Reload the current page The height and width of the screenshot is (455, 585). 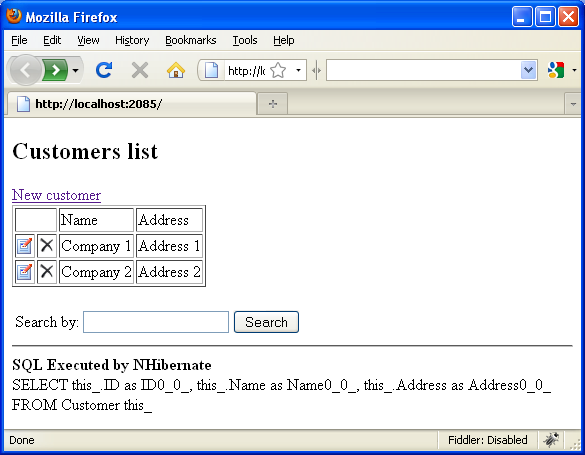coord(104,70)
